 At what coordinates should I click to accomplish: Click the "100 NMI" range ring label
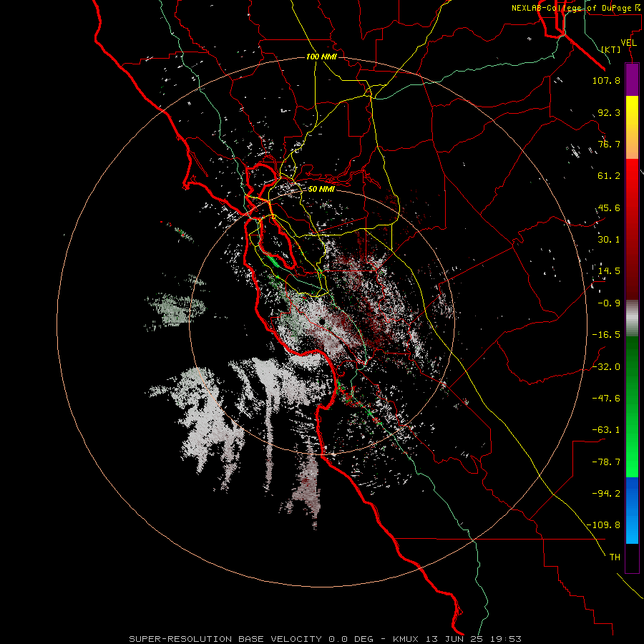[321, 57]
